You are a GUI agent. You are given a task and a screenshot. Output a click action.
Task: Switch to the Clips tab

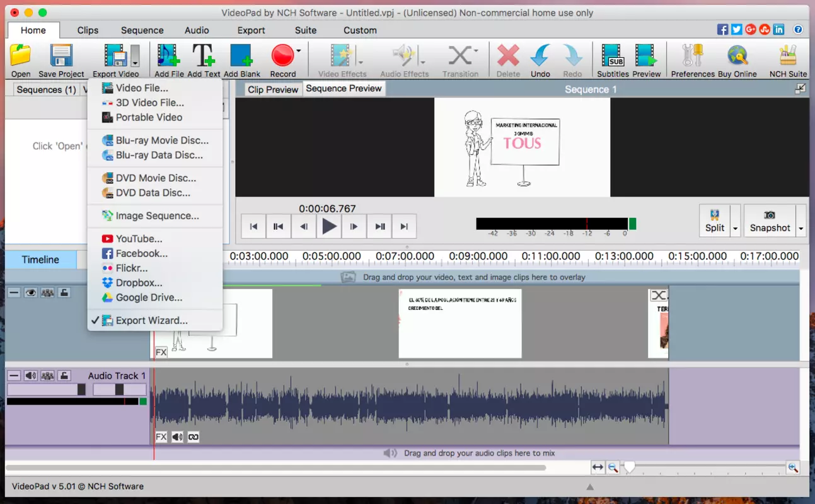(88, 30)
